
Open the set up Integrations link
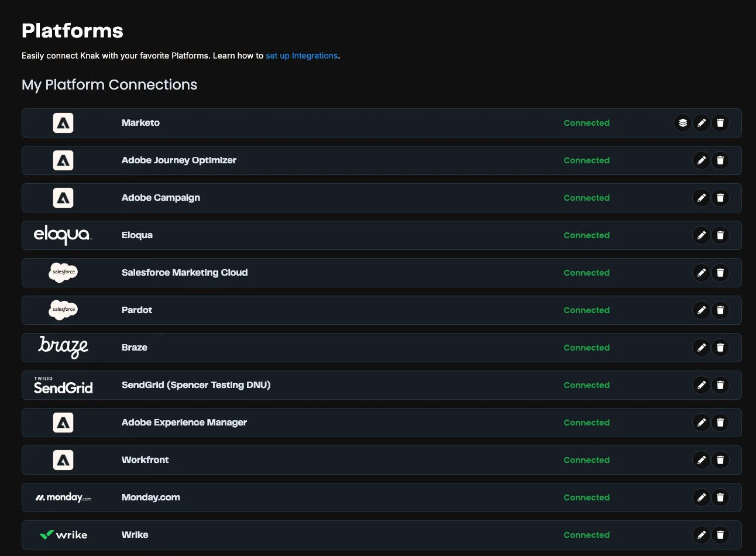click(x=302, y=56)
